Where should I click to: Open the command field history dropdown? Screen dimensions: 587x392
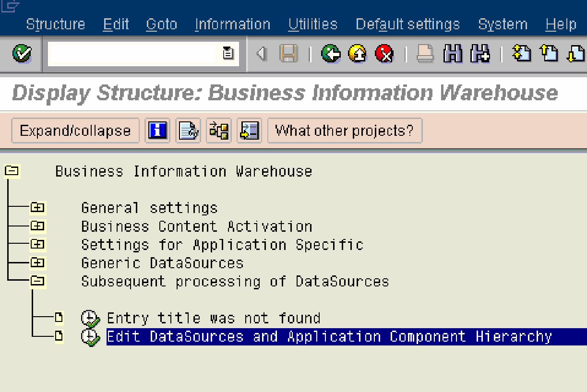(x=228, y=53)
